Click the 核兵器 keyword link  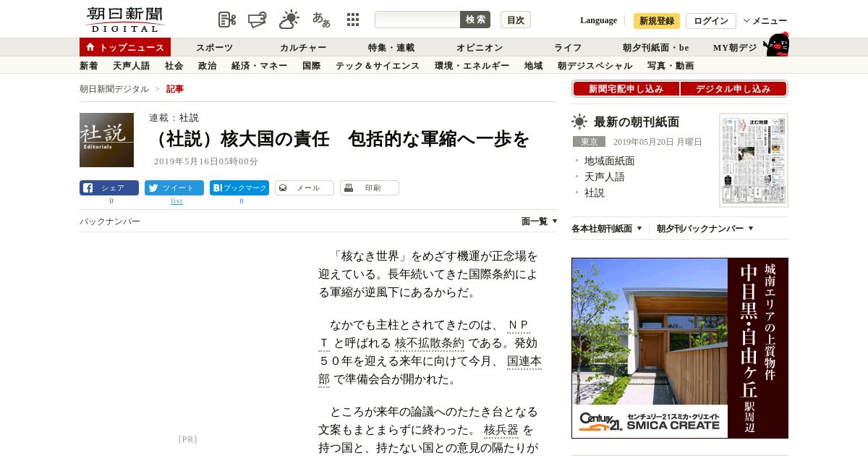pos(501,430)
